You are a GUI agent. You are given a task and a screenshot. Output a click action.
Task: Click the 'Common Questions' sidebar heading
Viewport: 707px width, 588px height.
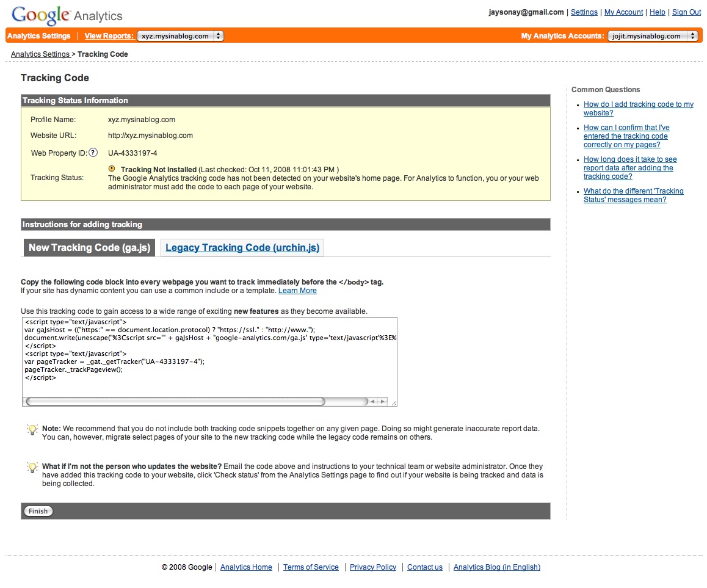coord(606,90)
